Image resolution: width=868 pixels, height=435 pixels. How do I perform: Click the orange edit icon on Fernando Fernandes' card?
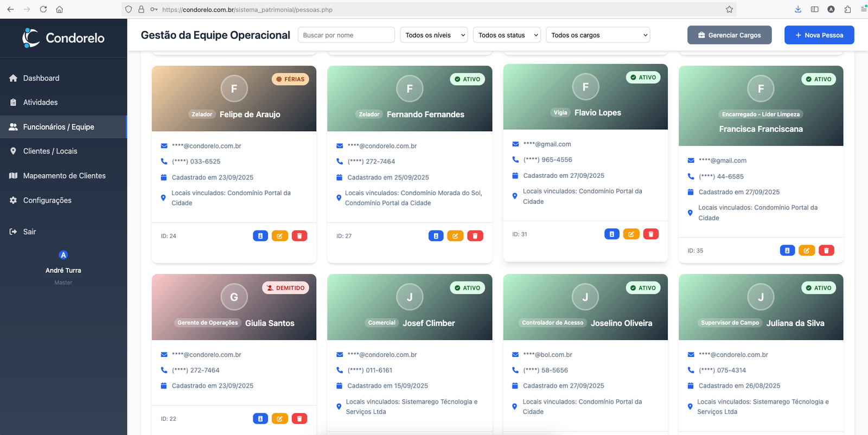[x=455, y=236]
